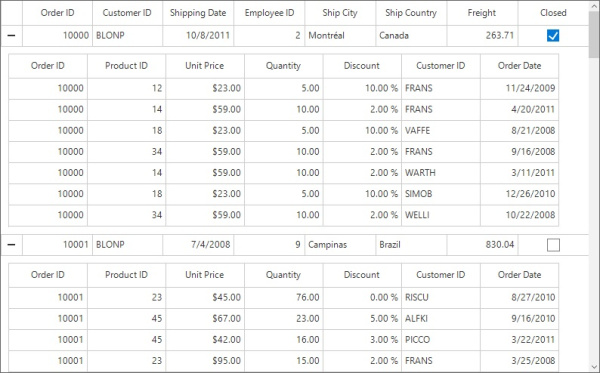Select the shipping date 10/8/2011
Viewport: 600px width, 373px height.
pyautogui.click(x=198, y=36)
